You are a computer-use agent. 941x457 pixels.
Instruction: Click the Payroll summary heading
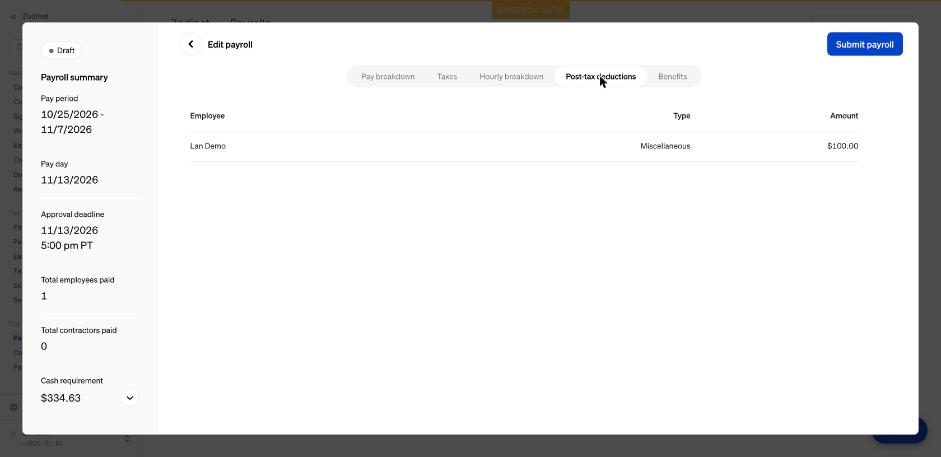click(x=74, y=77)
